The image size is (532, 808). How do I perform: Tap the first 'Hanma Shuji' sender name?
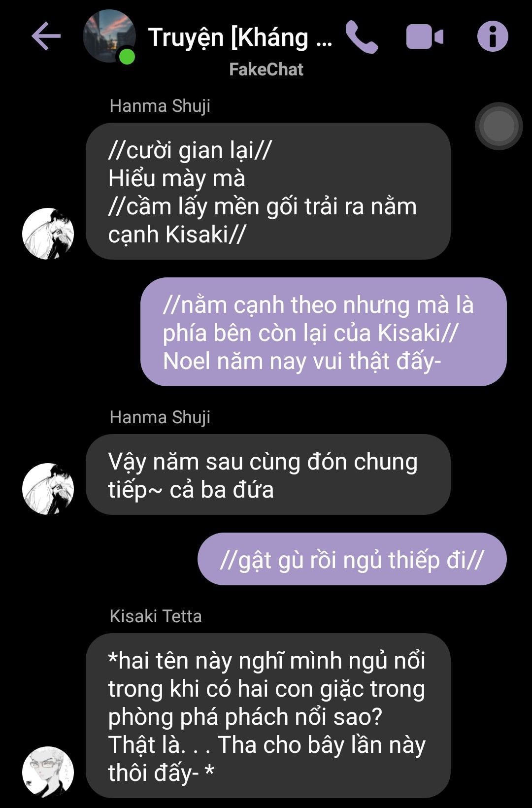tap(160, 106)
